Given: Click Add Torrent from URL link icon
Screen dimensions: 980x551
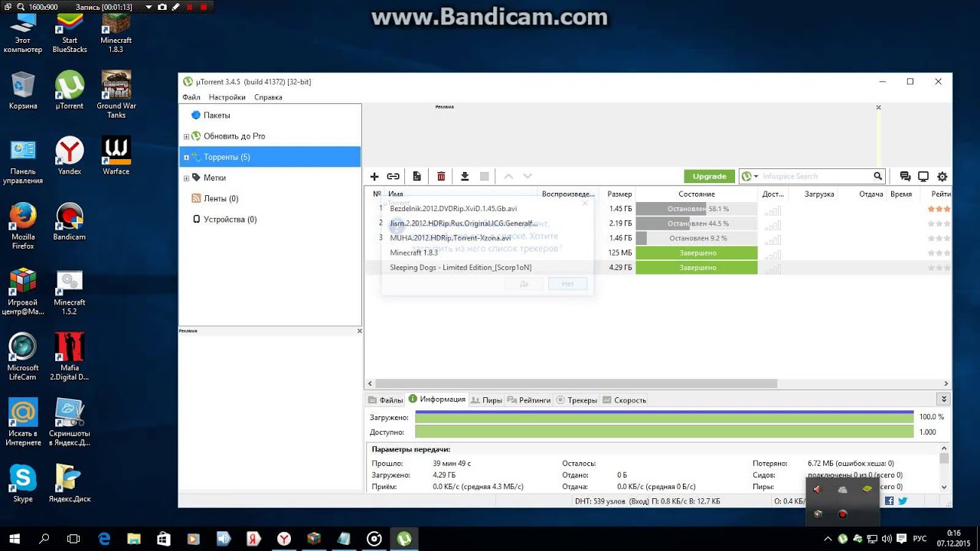Looking at the screenshot, I should pos(393,177).
